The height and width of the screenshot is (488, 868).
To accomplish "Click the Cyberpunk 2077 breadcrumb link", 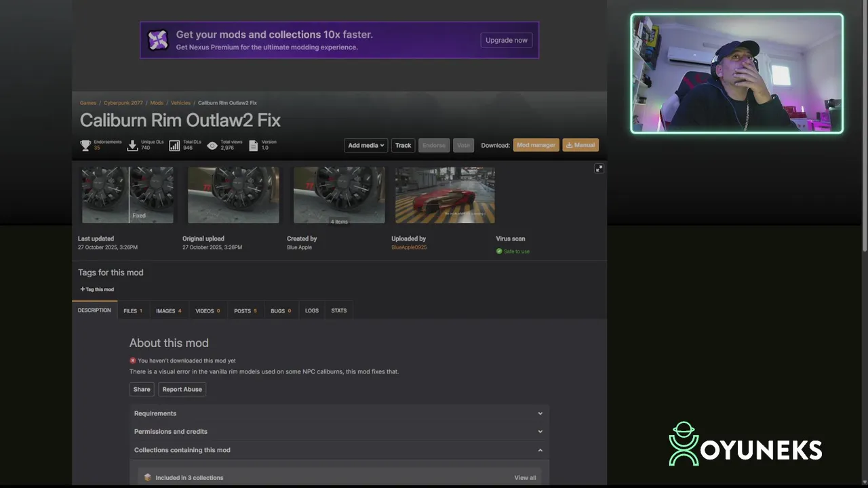I will pos(123,103).
